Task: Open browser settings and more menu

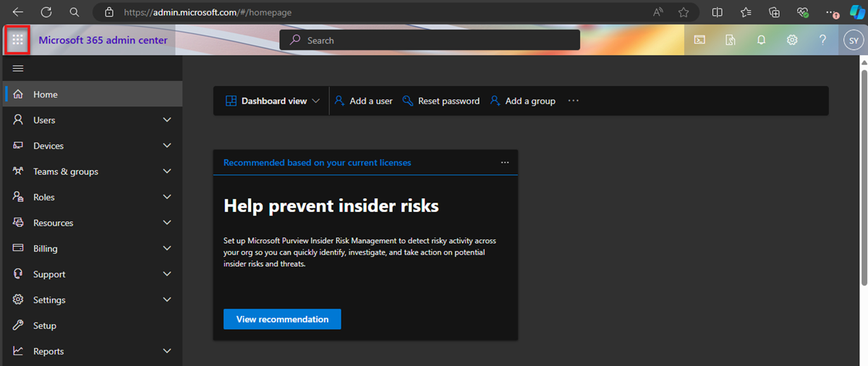Action: (x=831, y=12)
